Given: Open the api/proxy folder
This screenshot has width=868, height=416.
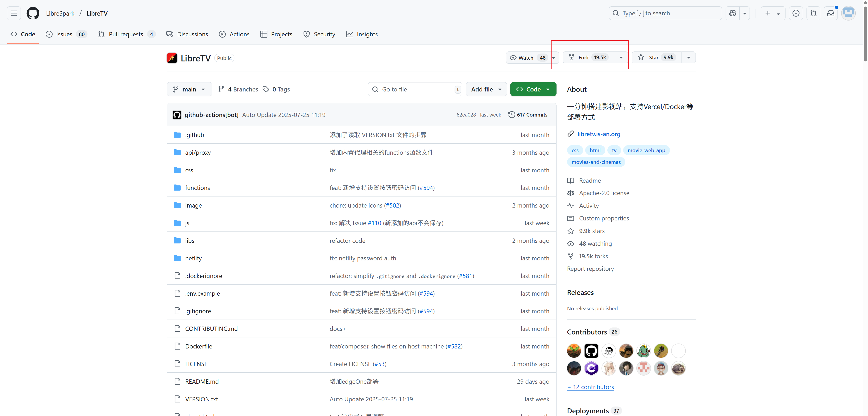Looking at the screenshot, I should [198, 152].
